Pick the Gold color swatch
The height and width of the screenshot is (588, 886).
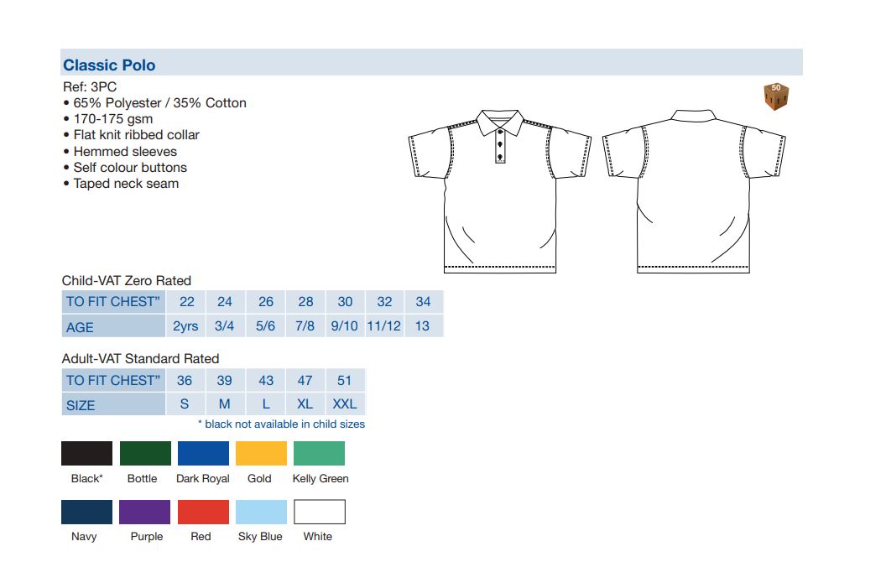(261, 454)
